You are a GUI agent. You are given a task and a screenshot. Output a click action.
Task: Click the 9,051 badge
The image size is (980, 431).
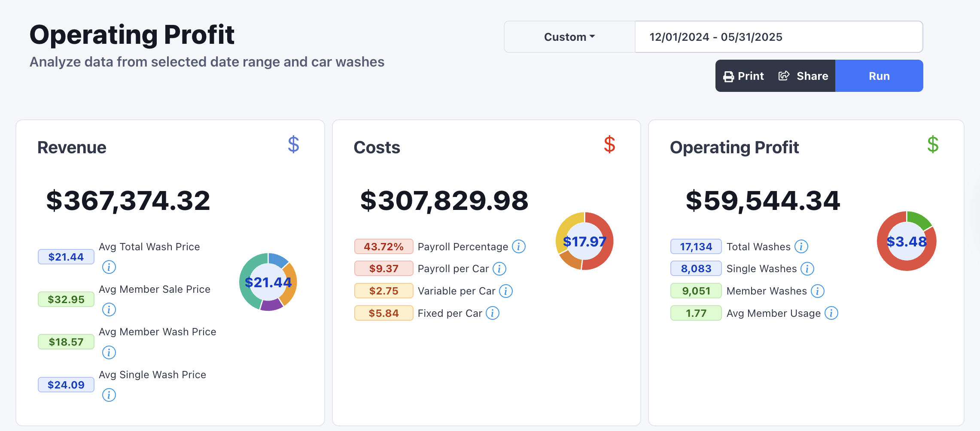click(x=696, y=291)
